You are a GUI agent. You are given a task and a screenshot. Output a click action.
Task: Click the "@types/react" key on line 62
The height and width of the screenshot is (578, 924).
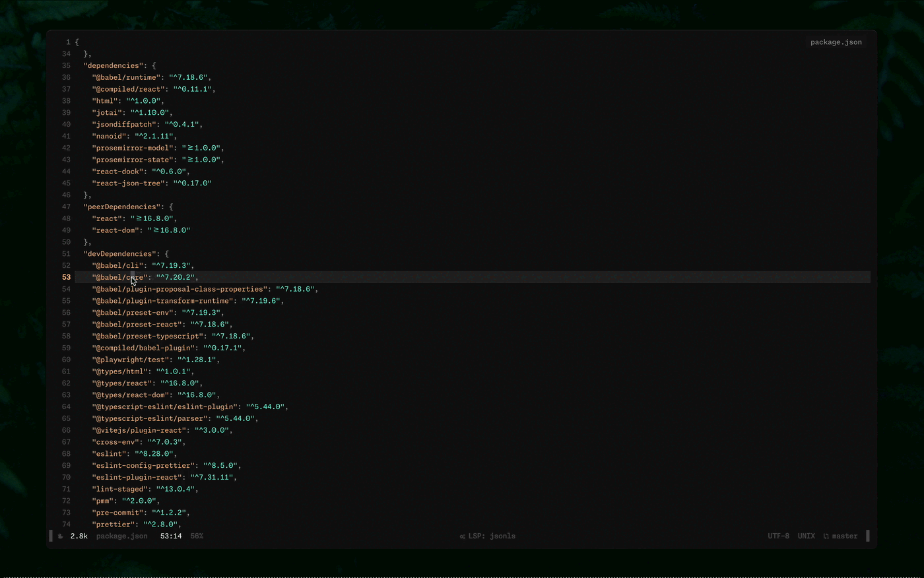pyautogui.click(x=122, y=383)
